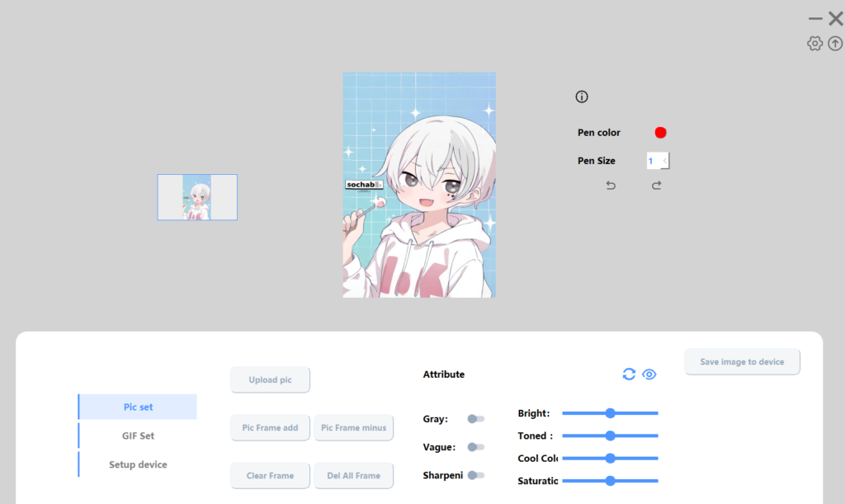Screen dimensions: 845x504
Task: Adjust the Bright slider handle
Action: click(610, 412)
